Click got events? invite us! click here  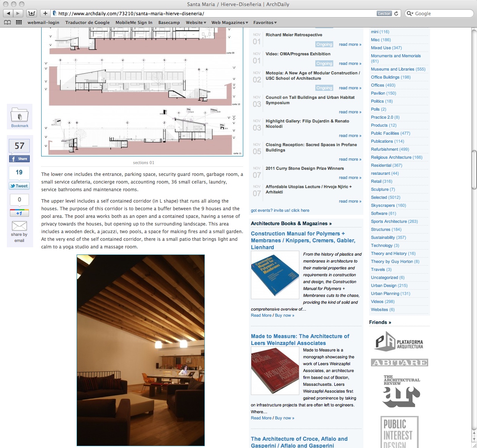(x=280, y=210)
